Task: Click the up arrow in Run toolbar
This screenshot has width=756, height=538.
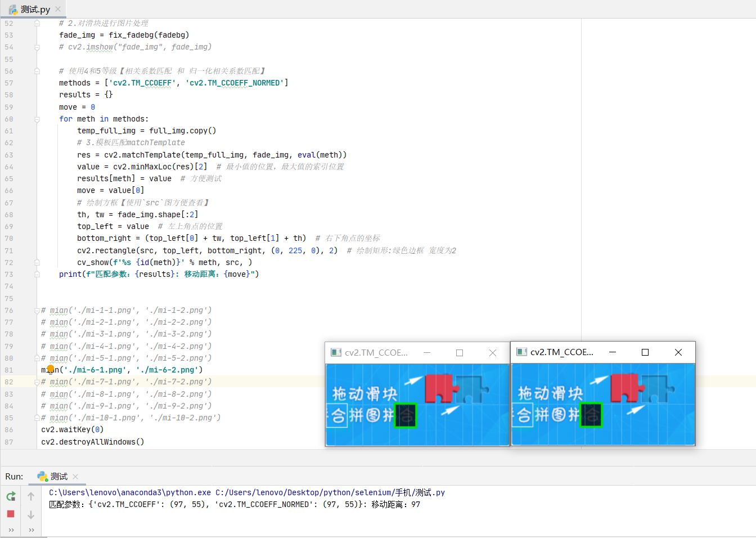Action: point(31,496)
